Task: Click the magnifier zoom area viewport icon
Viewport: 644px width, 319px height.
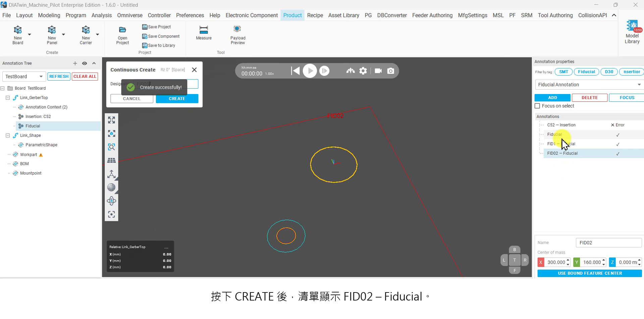Action: pos(111,147)
